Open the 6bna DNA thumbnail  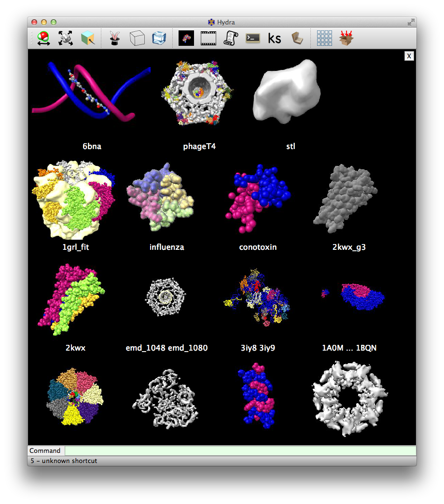pos(91,92)
